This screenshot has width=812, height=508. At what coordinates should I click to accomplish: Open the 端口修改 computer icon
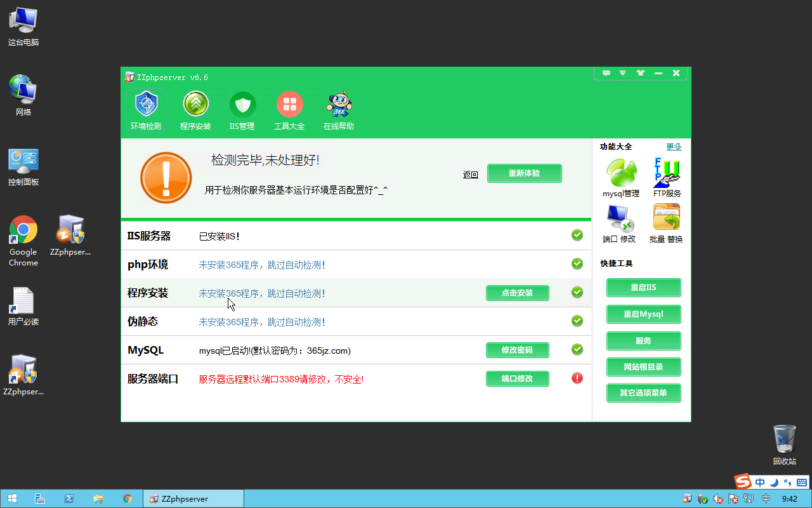(619, 224)
